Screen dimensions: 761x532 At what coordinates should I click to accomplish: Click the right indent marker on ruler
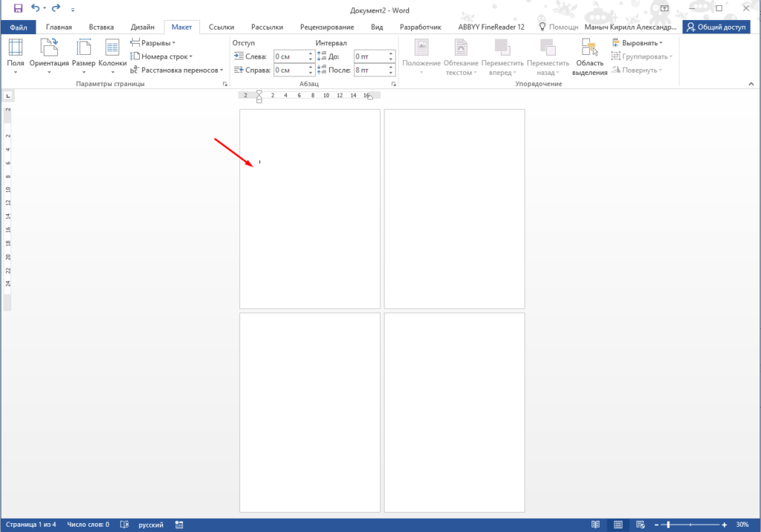point(370,97)
